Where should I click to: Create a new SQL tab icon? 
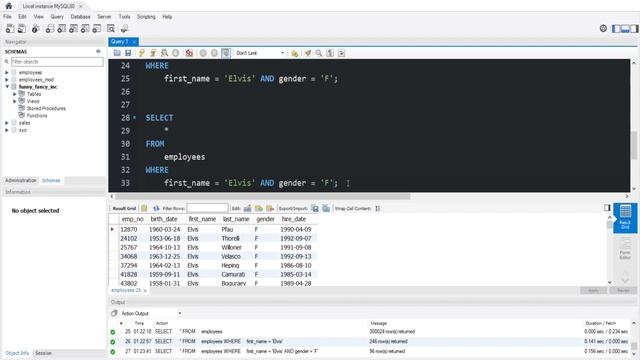click(x=10, y=29)
